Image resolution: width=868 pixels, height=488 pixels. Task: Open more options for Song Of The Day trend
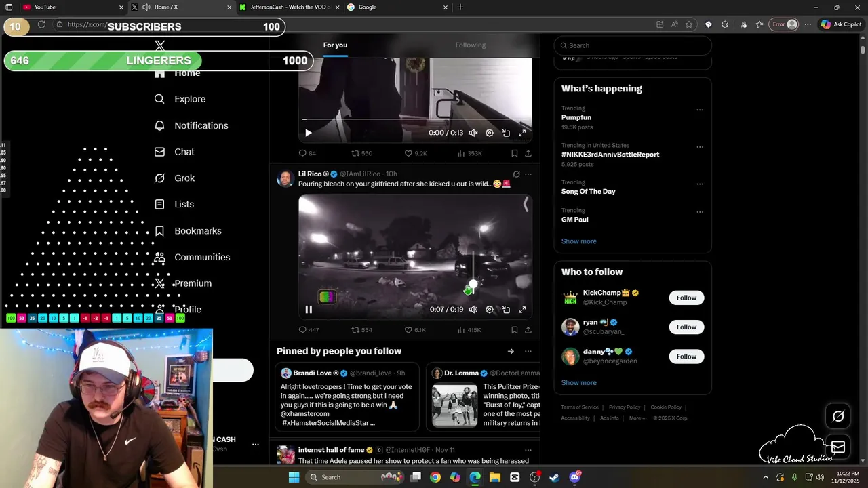click(700, 184)
